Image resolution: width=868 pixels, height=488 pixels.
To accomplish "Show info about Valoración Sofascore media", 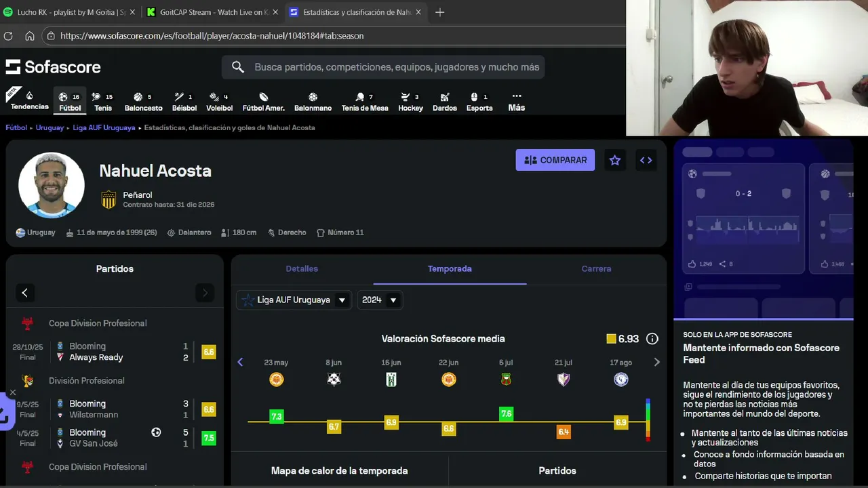I will pos(652,339).
